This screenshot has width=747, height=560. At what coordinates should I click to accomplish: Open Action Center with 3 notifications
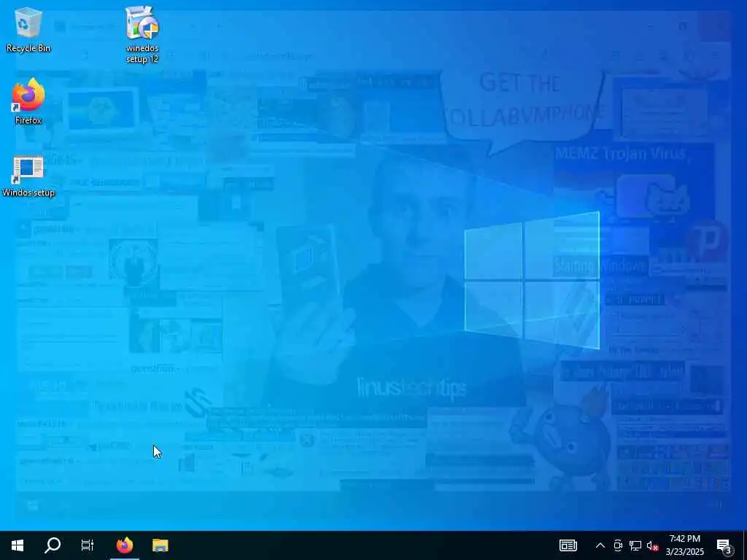(724, 545)
